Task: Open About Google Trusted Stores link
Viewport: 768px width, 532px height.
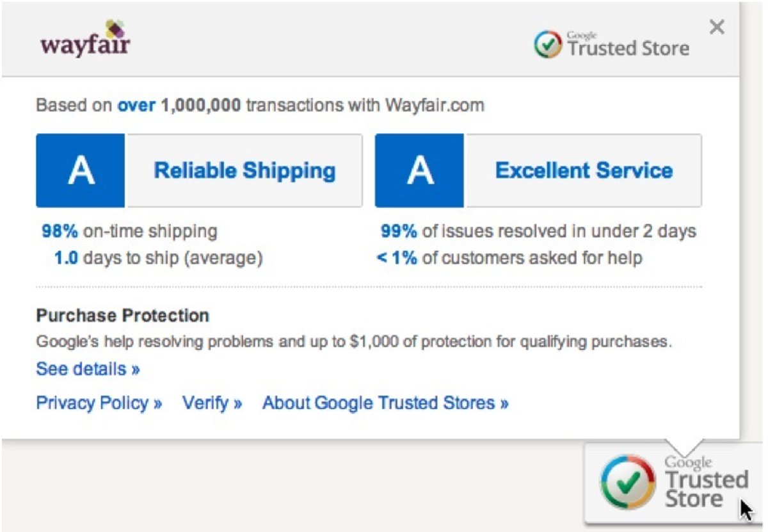Action: tap(385, 403)
